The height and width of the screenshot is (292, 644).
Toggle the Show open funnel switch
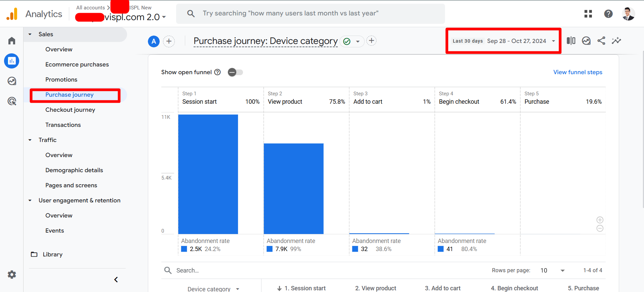[x=235, y=72]
